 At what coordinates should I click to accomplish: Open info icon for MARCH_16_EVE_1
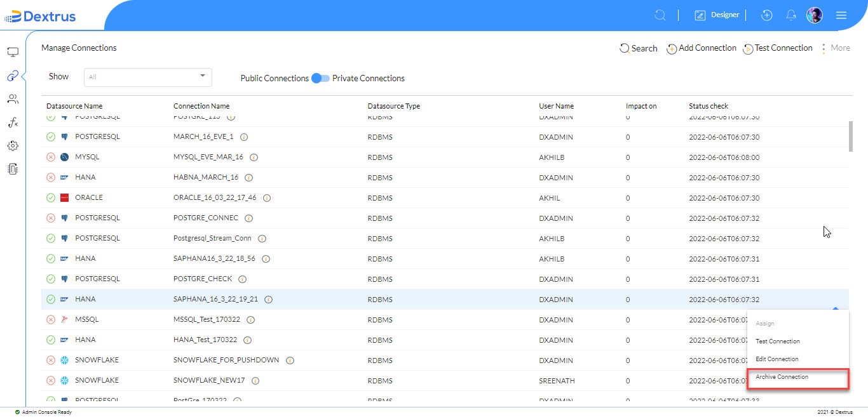click(244, 137)
